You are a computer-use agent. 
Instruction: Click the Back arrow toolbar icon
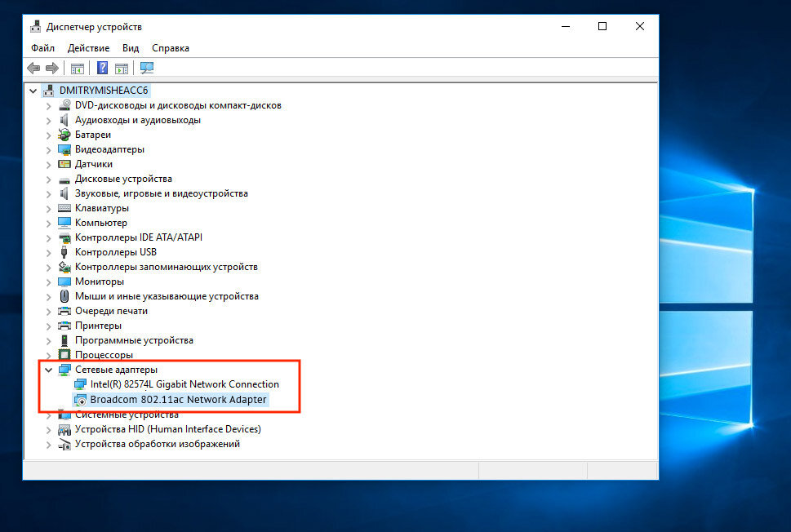[x=33, y=68]
